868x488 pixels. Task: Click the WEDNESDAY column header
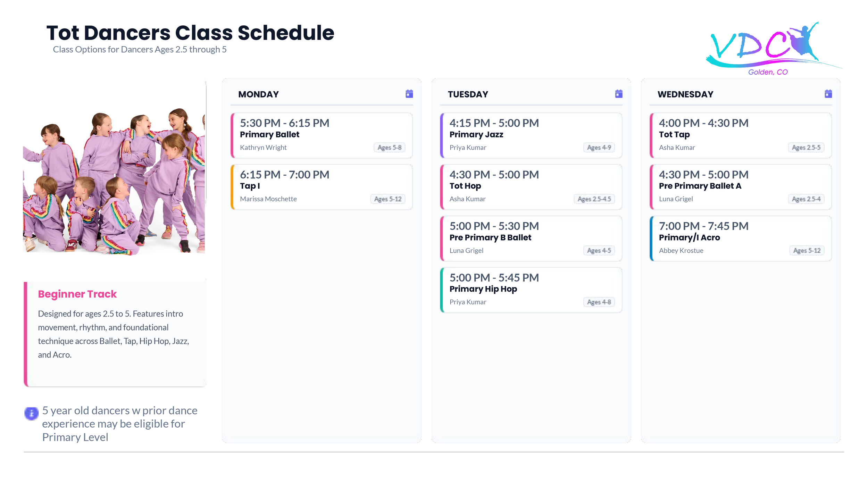click(685, 94)
